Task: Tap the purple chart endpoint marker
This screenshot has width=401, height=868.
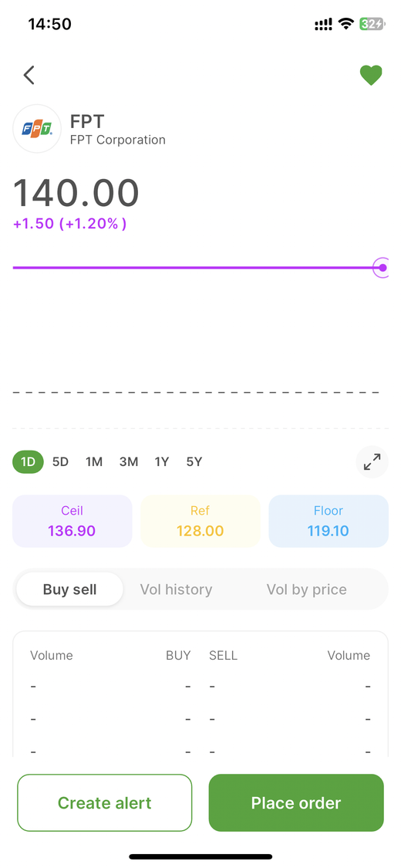Action: pos(382,268)
